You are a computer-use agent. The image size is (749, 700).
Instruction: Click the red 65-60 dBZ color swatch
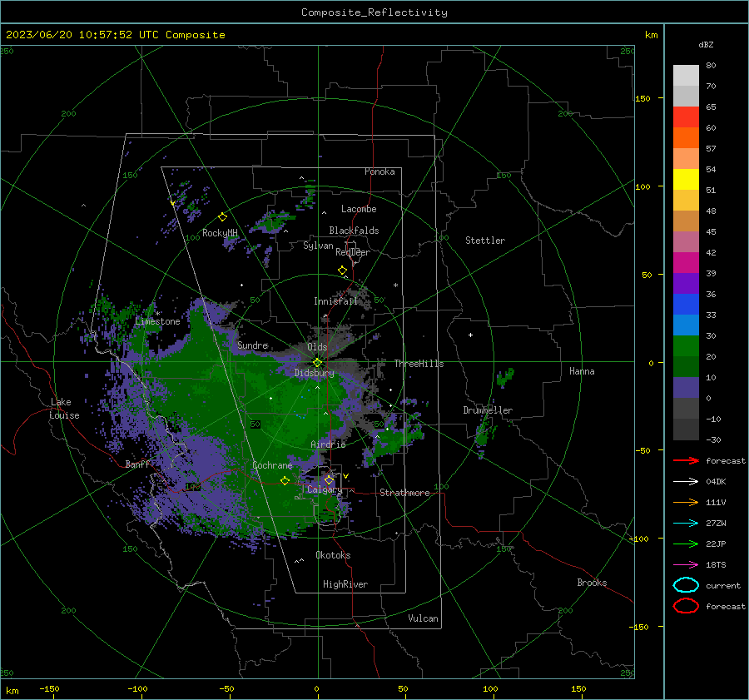click(x=686, y=117)
